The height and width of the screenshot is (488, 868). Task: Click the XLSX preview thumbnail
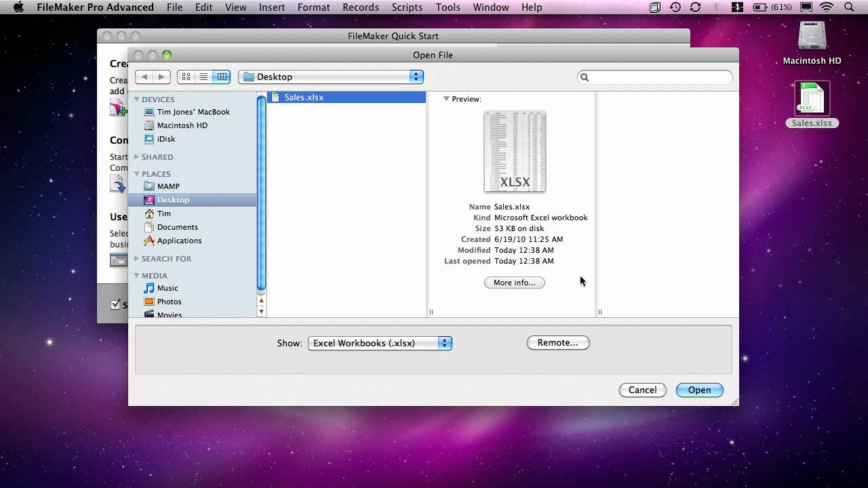point(515,152)
